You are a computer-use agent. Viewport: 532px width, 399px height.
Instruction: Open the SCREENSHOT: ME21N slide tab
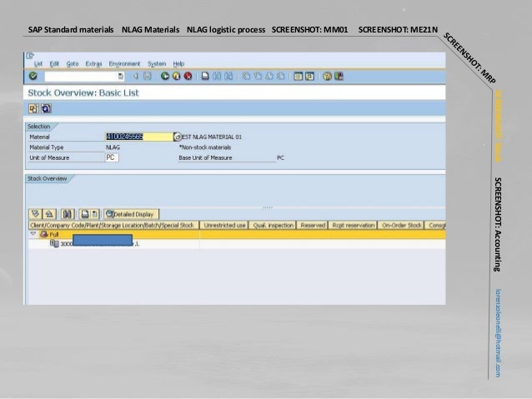(x=398, y=30)
